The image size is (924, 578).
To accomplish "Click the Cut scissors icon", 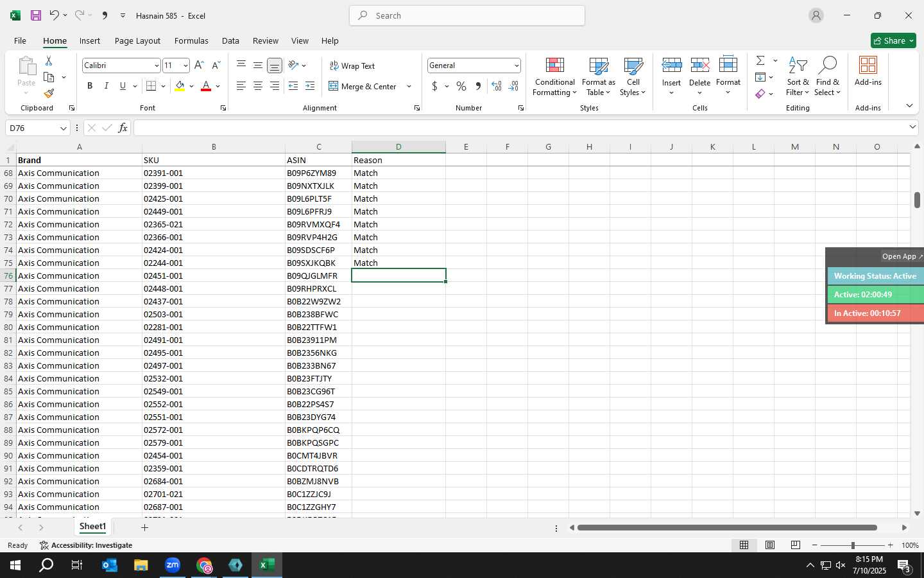I will point(49,60).
